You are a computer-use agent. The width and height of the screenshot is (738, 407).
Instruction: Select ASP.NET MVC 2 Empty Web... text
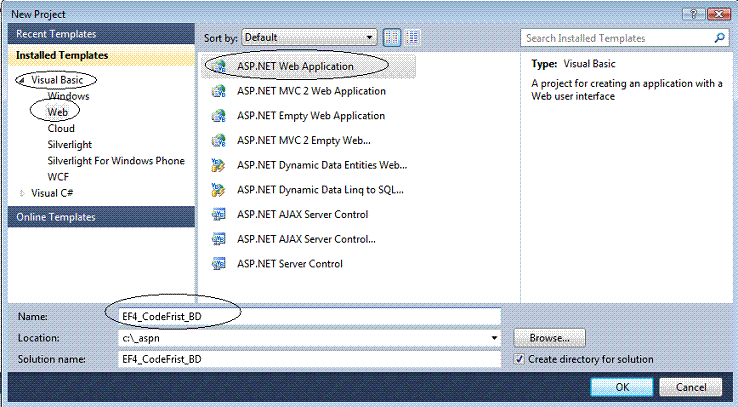point(304,140)
